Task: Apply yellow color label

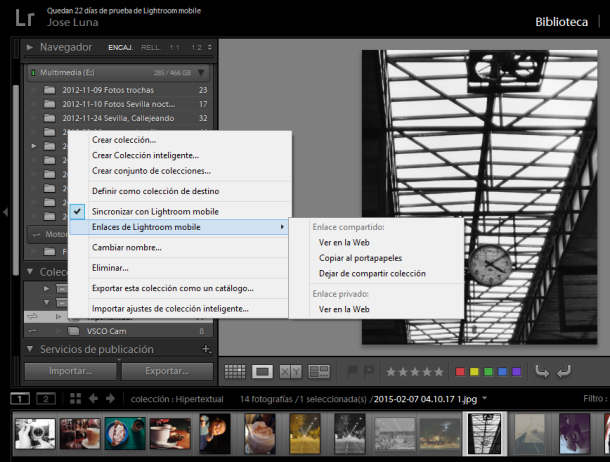Action: pyautogui.click(x=474, y=372)
